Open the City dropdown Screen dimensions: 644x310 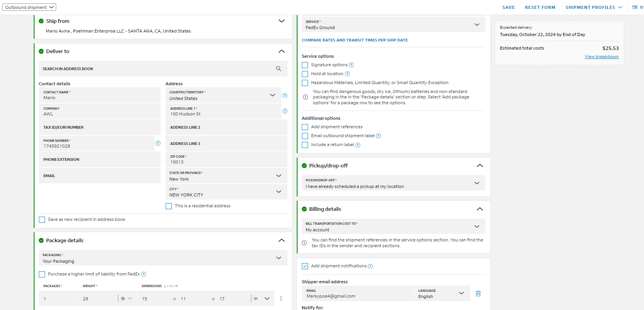[x=227, y=192]
